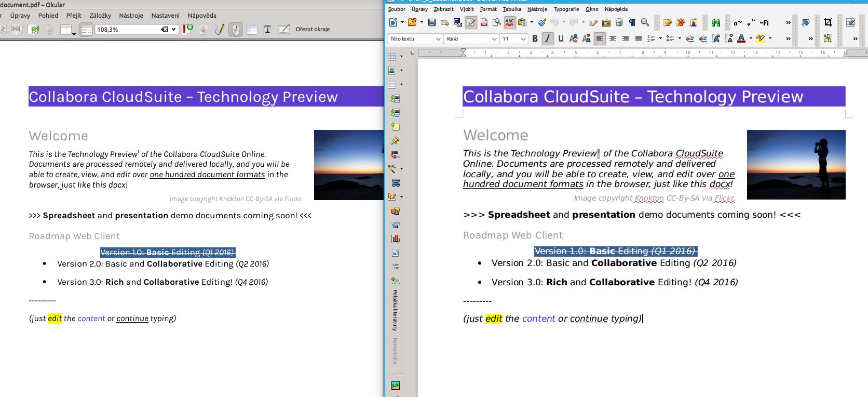The width and height of the screenshot is (868, 397).
Task: Click the Clone Formatting paintbrush icon
Action: click(x=542, y=22)
